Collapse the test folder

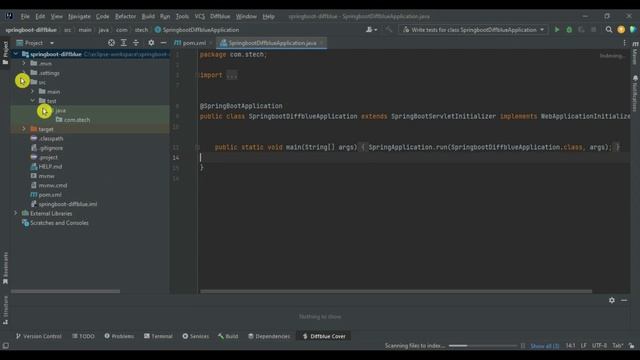pos(33,101)
